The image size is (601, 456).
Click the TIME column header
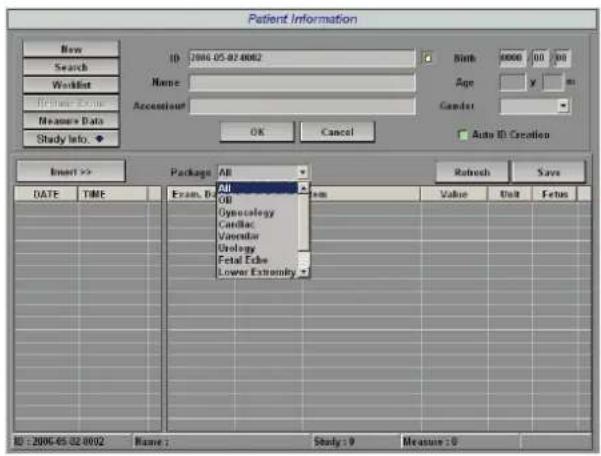112,194
